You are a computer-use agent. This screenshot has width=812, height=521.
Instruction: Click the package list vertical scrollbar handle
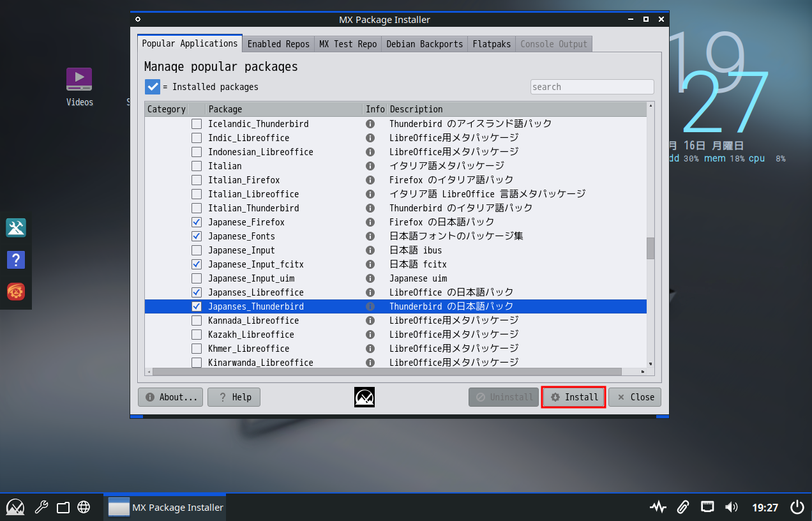[x=650, y=248]
